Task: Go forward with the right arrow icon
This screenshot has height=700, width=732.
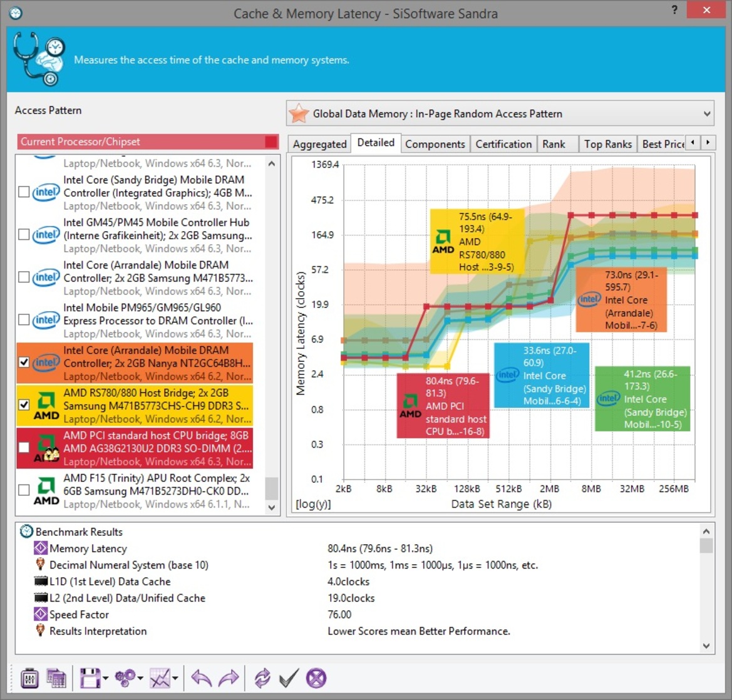Action: tap(229, 678)
